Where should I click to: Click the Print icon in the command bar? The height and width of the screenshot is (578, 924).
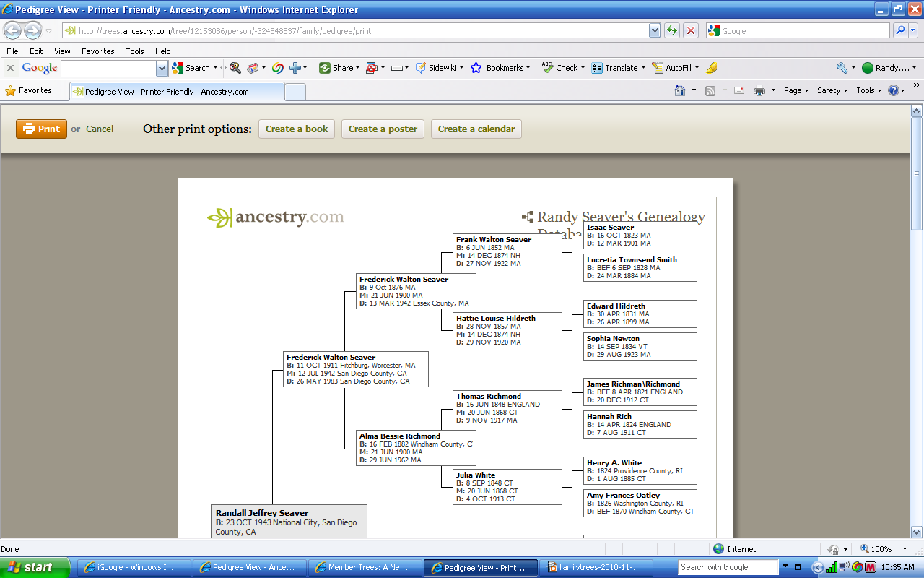pyautogui.click(x=759, y=90)
